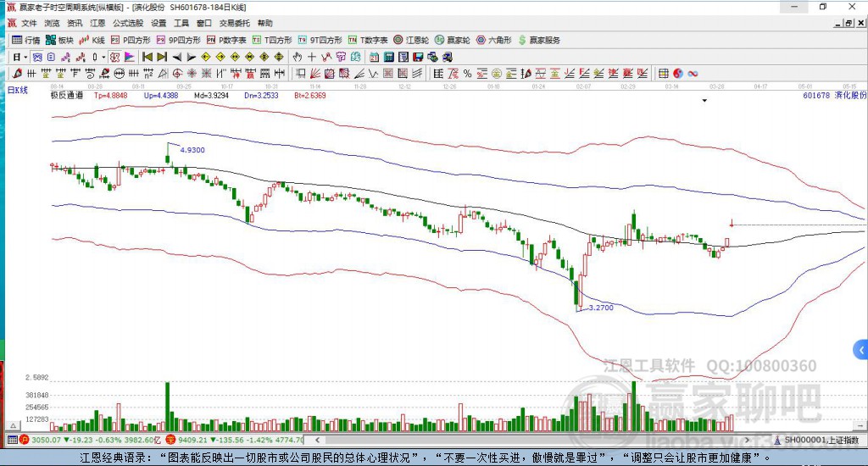Switch to K线 view
The image size is (868, 466).
pos(92,40)
